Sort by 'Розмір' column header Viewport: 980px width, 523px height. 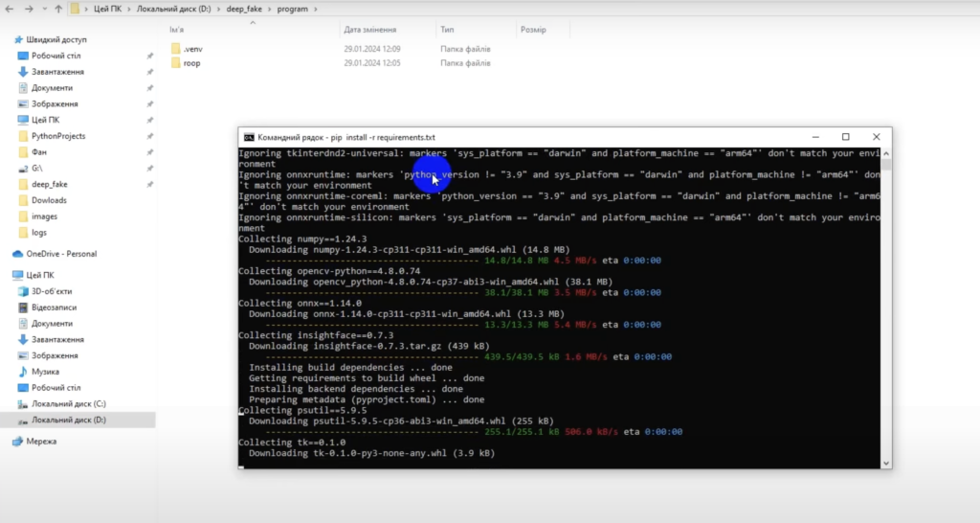click(533, 30)
